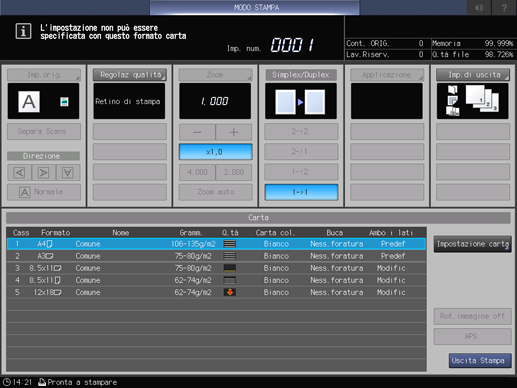
Task: Open help with the question mark icon
Action: pyautogui.click(x=504, y=7)
